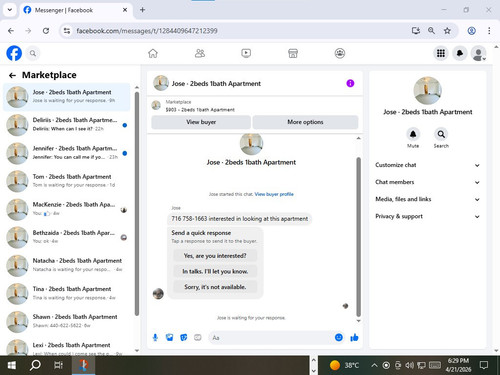Screen dimensions: 500x375
Task: Open a new browser tab
Action: (x=142, y=10)
